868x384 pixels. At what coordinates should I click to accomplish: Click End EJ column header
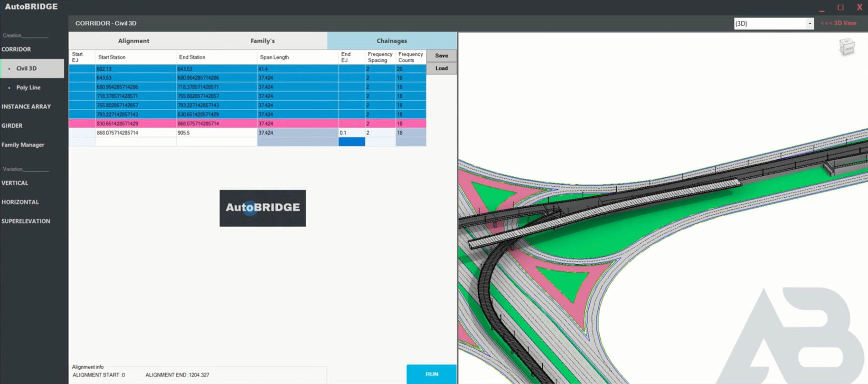click(x=352, y=57)
